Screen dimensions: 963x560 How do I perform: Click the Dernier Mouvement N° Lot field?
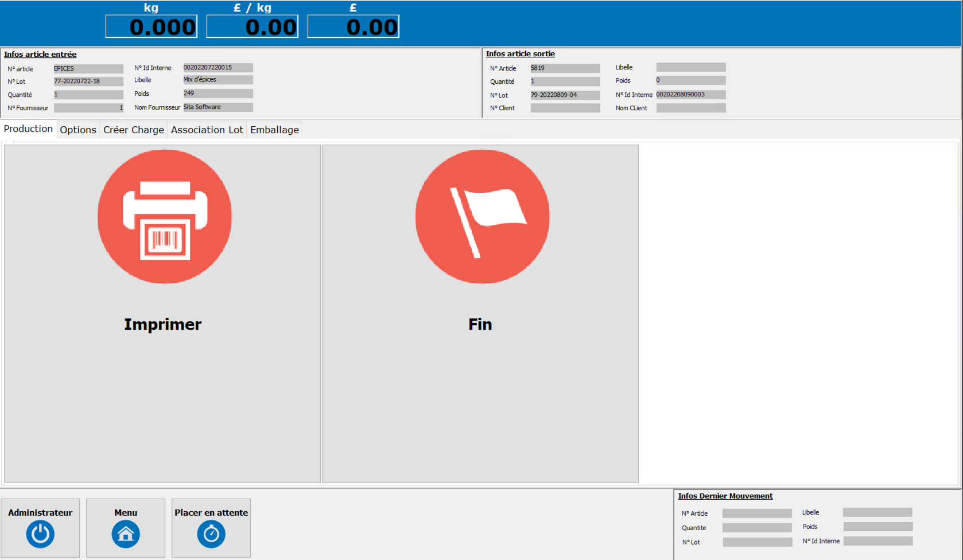click(758, 542)
